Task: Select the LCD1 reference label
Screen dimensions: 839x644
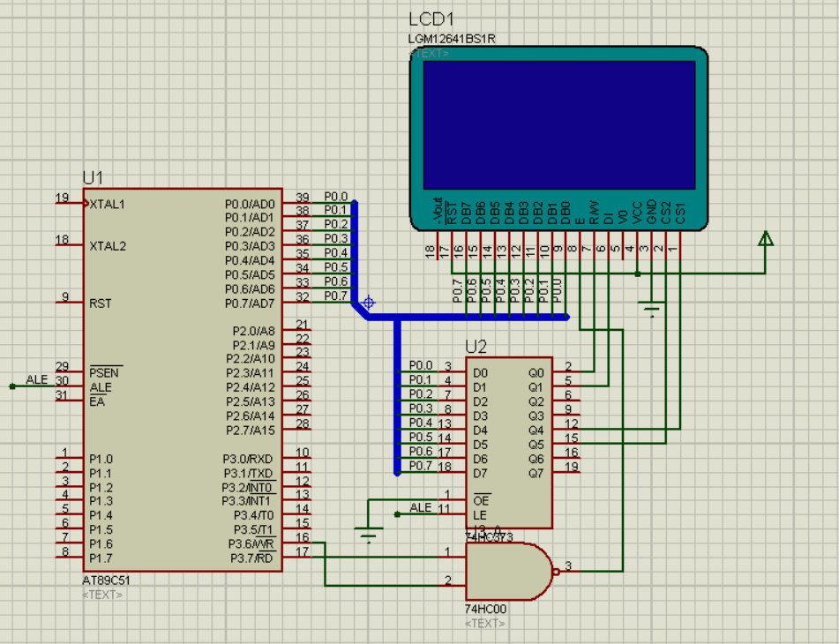Action: 431,19
